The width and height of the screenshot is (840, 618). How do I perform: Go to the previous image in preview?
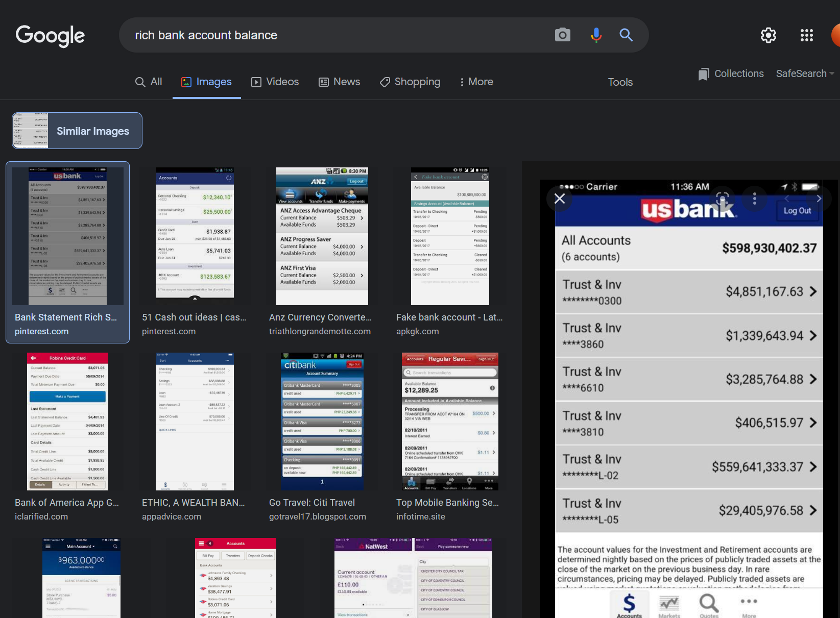click(x=787, y=199)
